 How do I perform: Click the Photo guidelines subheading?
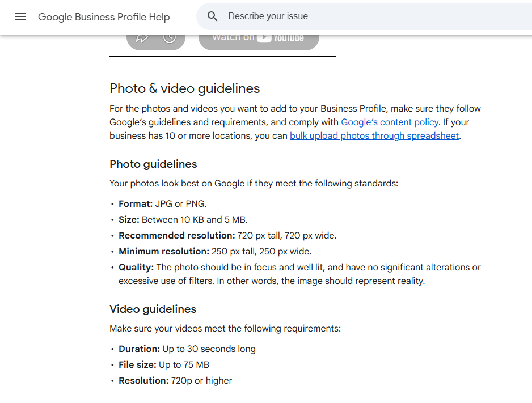[x=153, y=164]
